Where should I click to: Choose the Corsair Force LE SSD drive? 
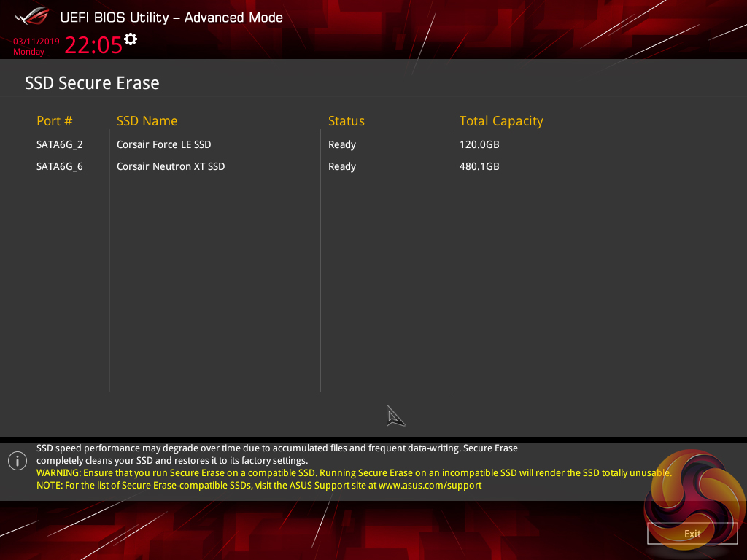(x=164, y=144)
